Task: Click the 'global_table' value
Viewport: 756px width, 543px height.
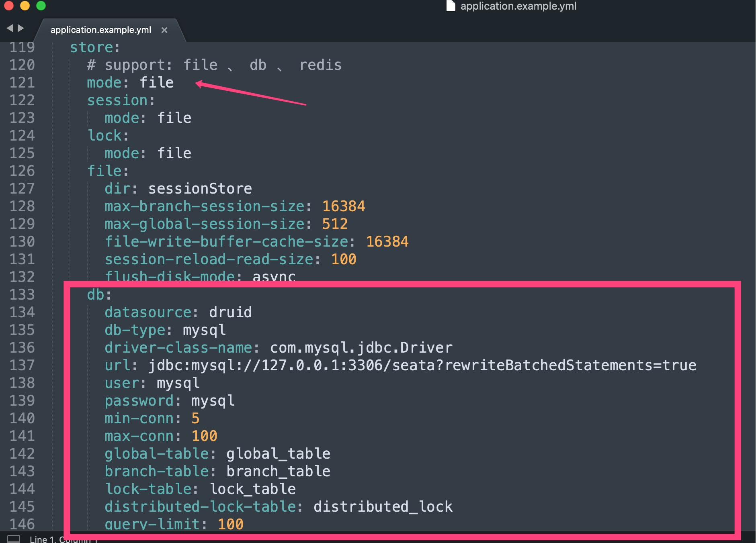Action: click(278, 454)
